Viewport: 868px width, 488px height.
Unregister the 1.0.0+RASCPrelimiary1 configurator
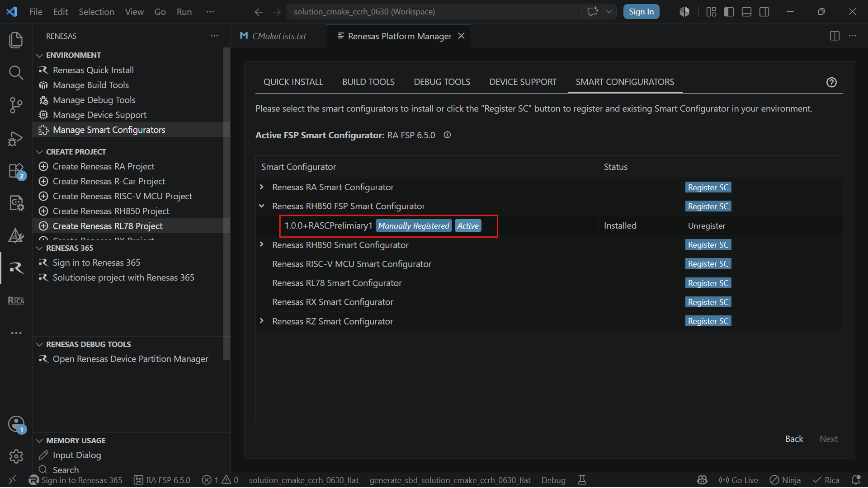click(x=707, y=225)
